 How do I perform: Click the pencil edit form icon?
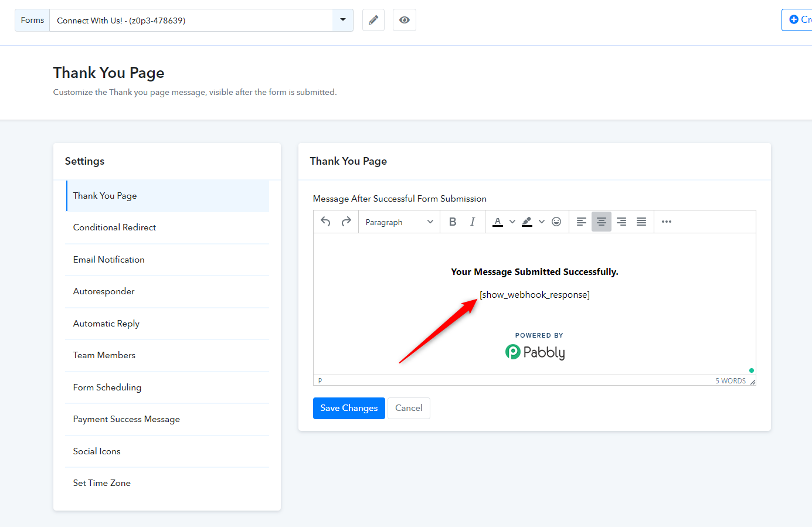[x=373, y=20]
